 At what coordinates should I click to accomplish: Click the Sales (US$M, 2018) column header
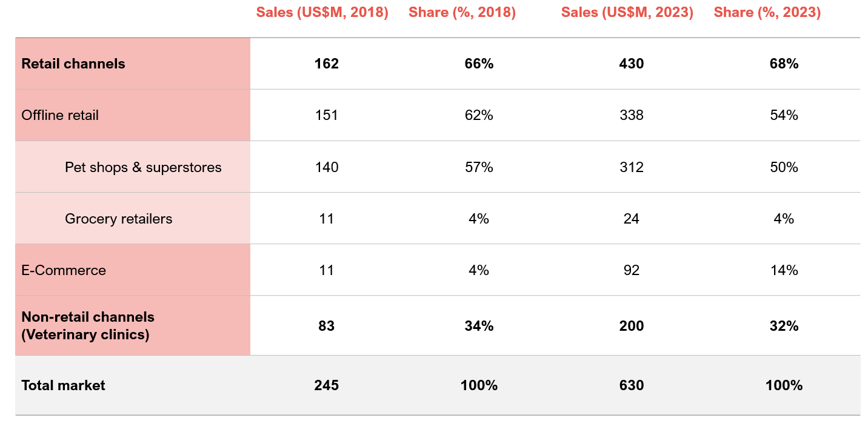(x=322, y=13)
